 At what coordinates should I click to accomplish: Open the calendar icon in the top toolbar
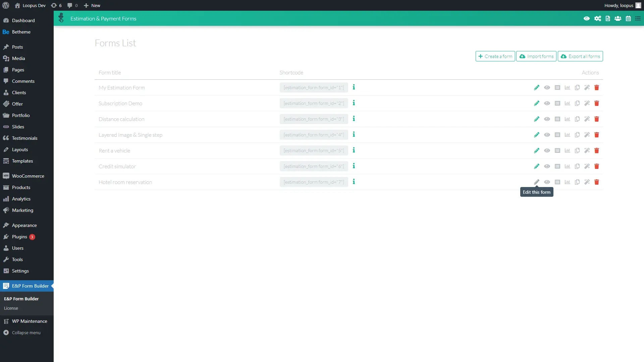628,18
